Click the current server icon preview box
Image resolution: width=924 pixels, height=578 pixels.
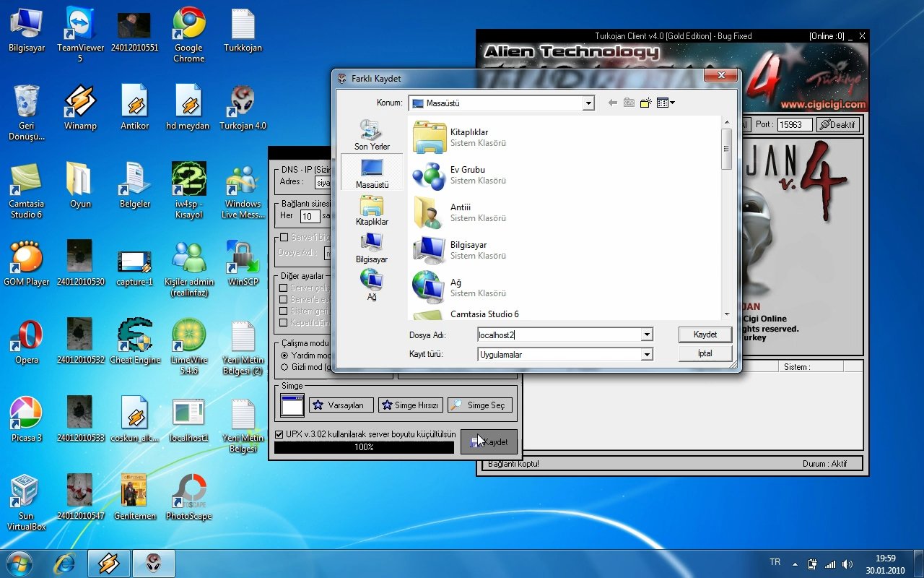[x=292, y=405]
